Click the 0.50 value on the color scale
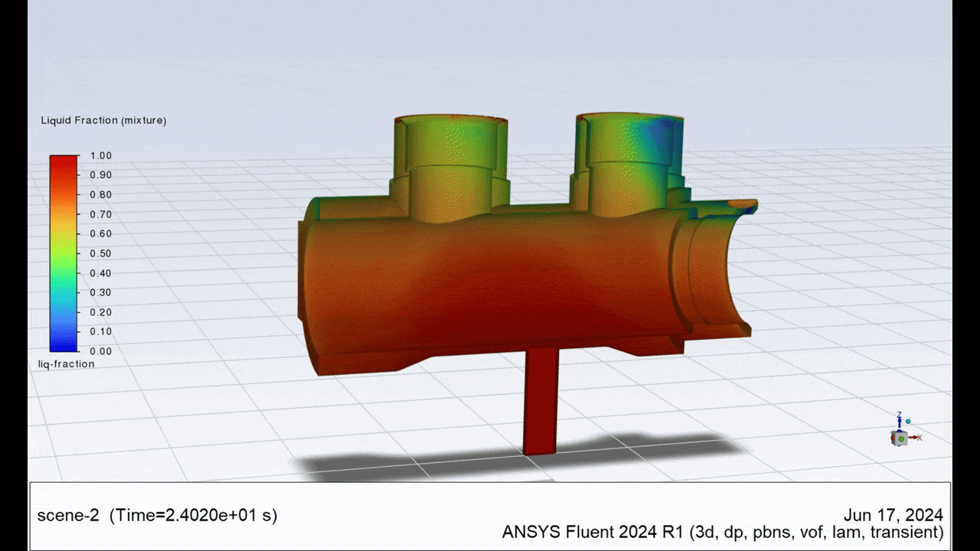 tap(101, 253)
